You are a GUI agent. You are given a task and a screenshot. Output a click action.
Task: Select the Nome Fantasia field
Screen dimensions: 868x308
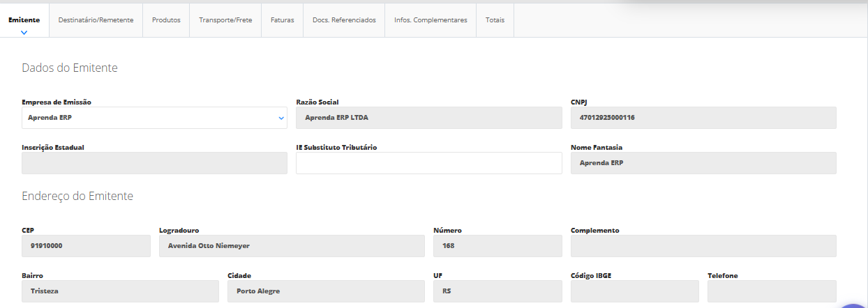click(703, 163)
